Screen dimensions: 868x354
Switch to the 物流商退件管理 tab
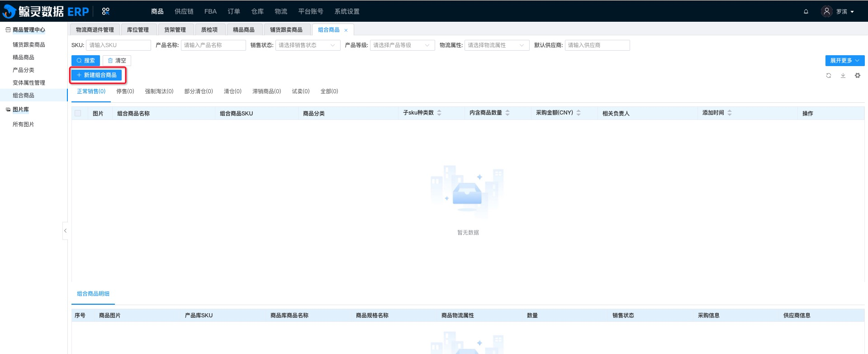pyautogui.click(x=95, y=30)
